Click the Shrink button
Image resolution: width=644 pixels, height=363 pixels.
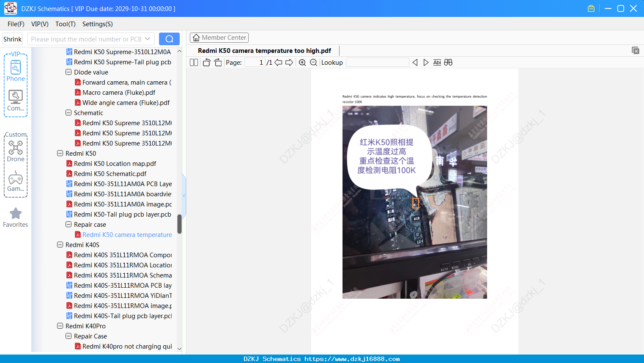point(13,39)
